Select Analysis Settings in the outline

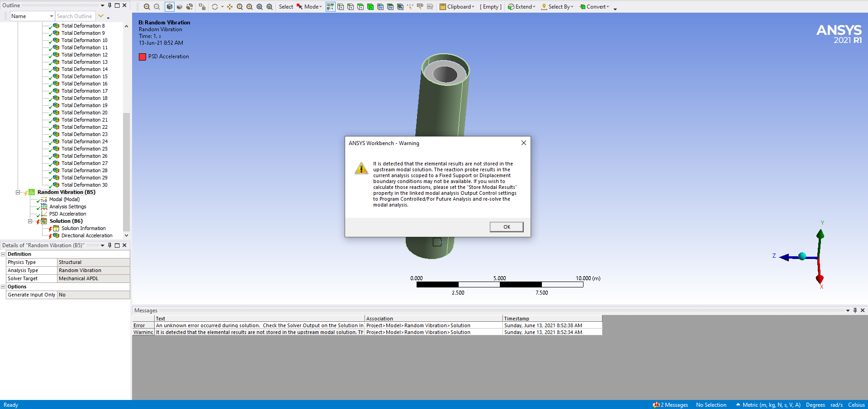[67, 207]
